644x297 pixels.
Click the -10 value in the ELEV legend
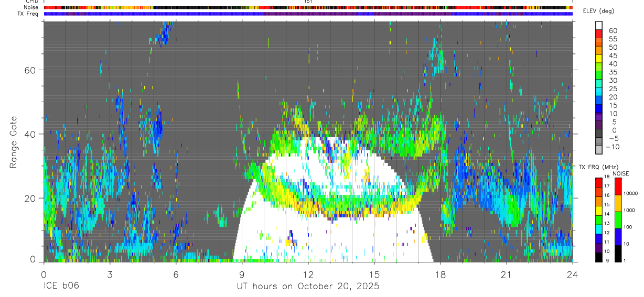pos(613,147)
